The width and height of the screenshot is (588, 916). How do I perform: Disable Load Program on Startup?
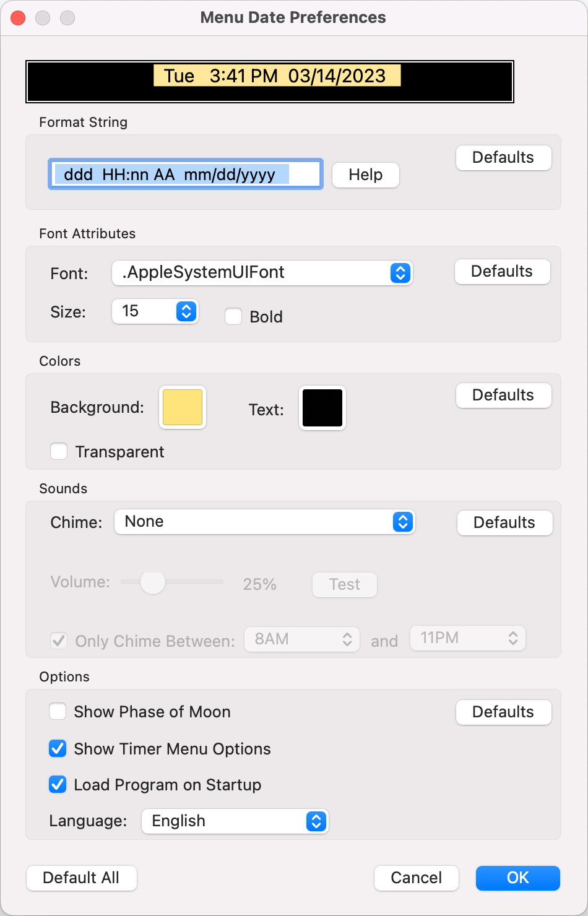point(58,785)
